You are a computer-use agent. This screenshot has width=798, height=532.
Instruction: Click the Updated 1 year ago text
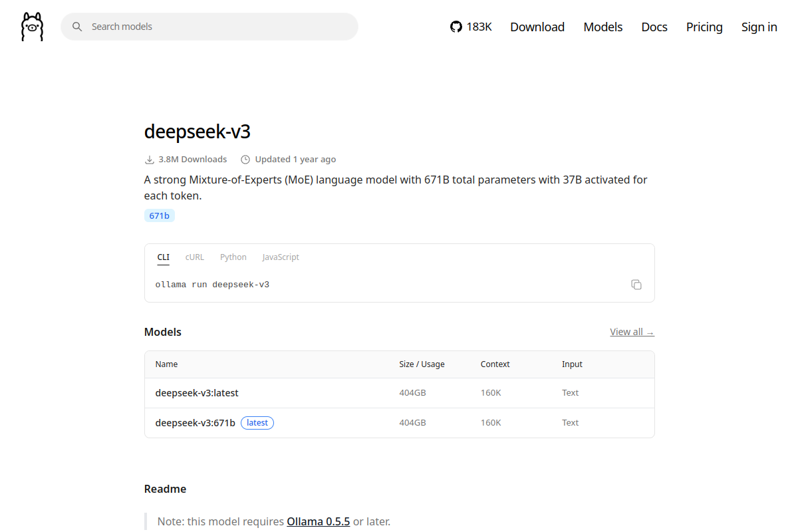tap(295, 160)
